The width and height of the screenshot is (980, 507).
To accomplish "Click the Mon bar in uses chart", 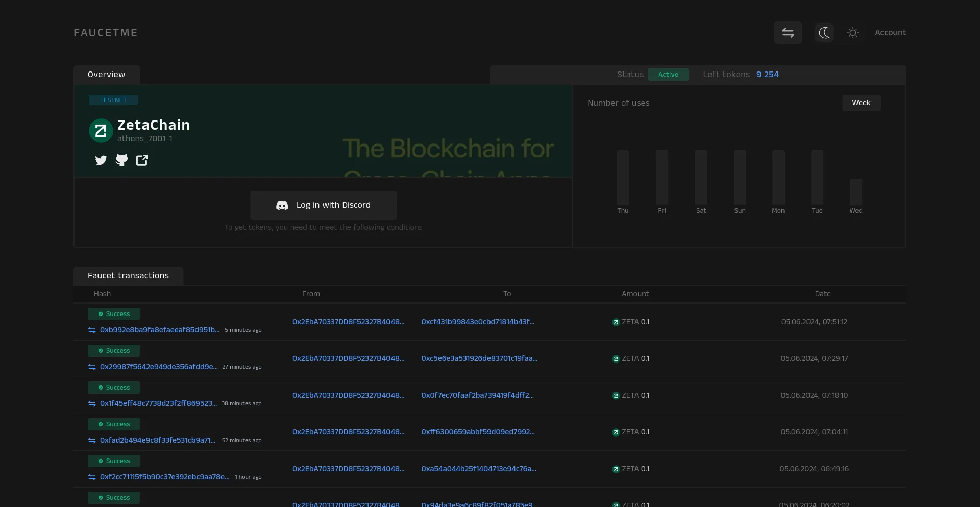I will (778, 177).
